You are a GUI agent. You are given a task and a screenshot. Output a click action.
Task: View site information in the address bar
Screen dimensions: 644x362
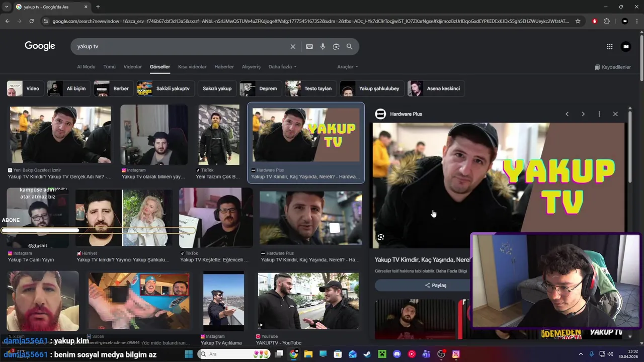tap(46, 21)
